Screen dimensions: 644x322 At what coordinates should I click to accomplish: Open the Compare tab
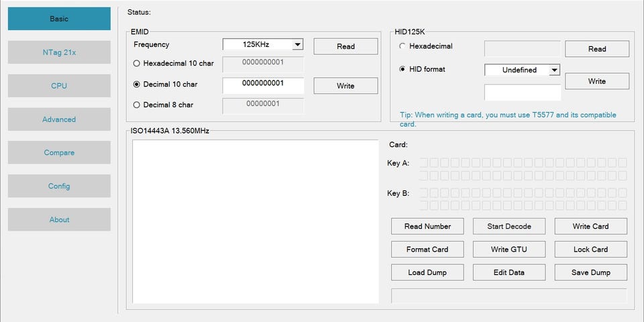click(x=59, y=153)
